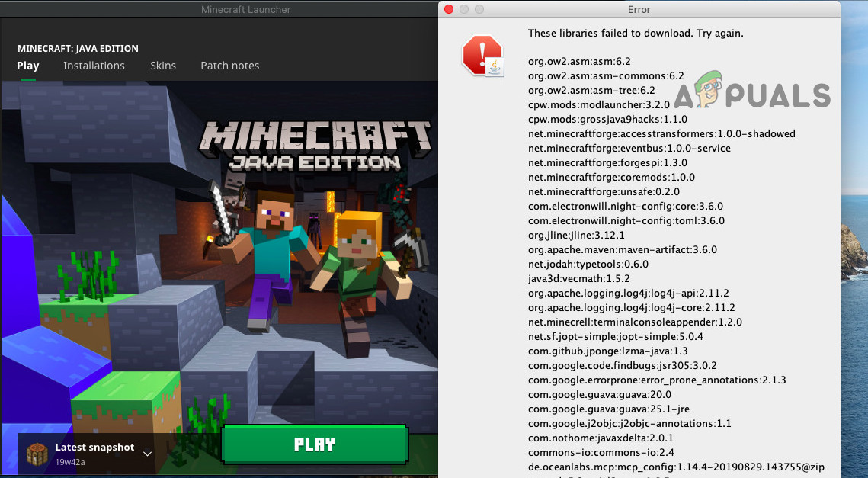
Task: Click the Error dialog title bar
Action: point(639,9)
